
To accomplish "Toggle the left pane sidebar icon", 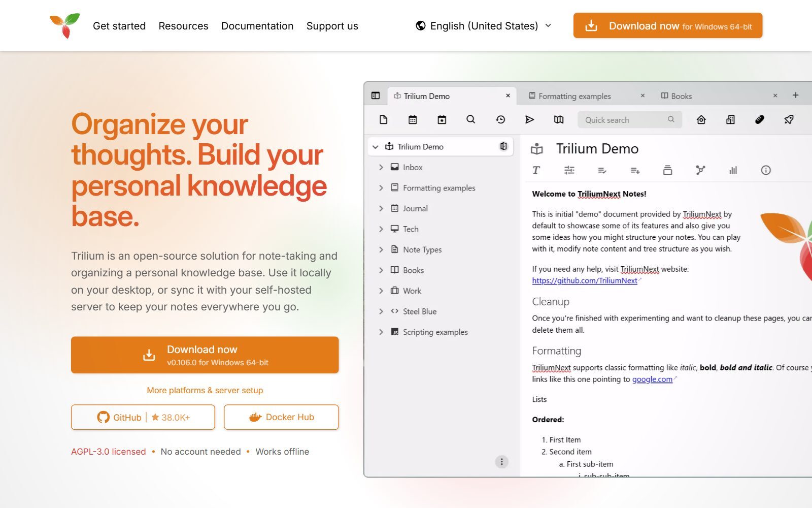I will pos(376,96).
